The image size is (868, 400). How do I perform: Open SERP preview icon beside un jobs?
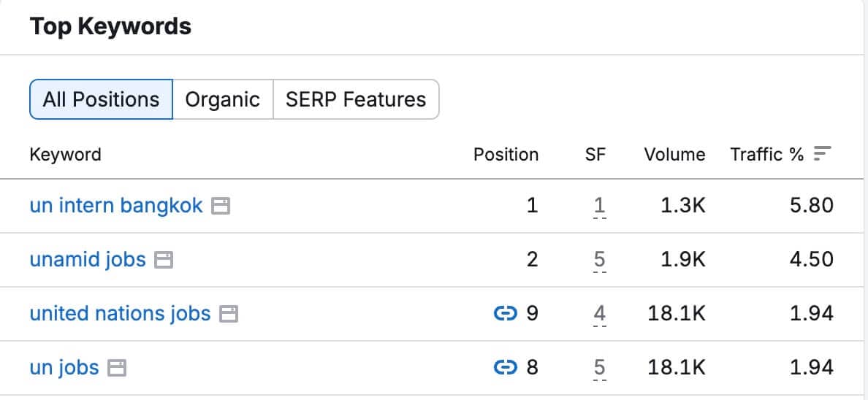tap(117, 368)
